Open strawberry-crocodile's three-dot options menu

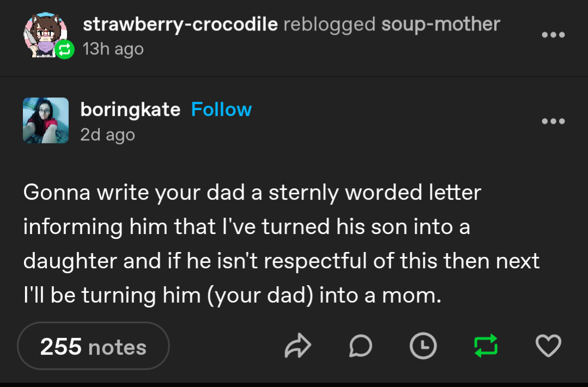tap(553, 35)
